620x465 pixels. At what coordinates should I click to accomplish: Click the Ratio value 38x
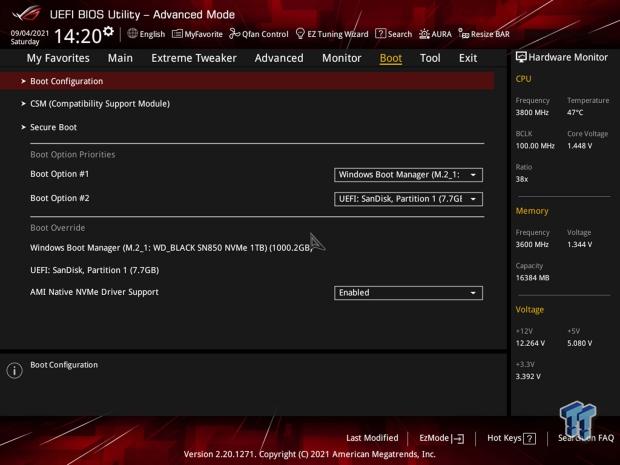[522, 179]
